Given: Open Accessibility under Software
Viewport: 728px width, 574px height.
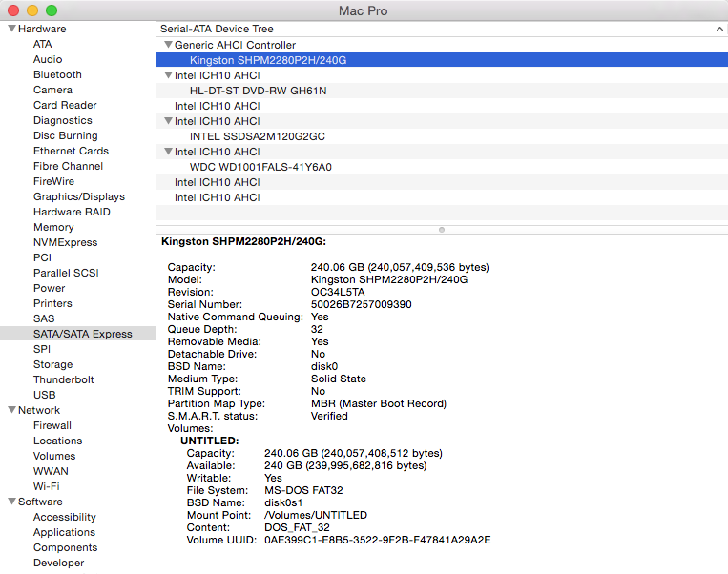Looking at the screenshot, I should pos(65,517).
